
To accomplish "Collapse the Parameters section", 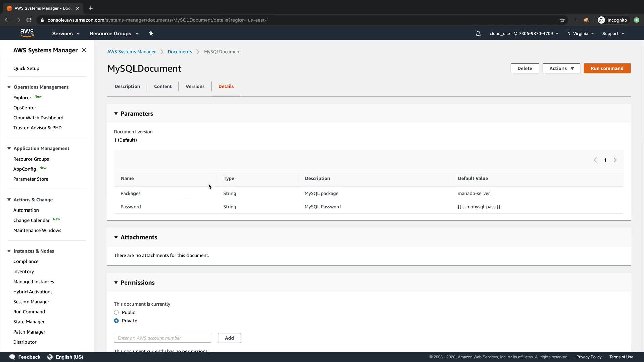I will (x=116, y=114).
